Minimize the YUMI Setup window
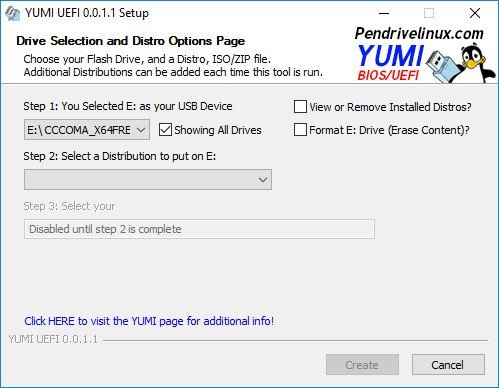This screenshot has width=499, height=388. pyautogui.click(x=384, y=13)
